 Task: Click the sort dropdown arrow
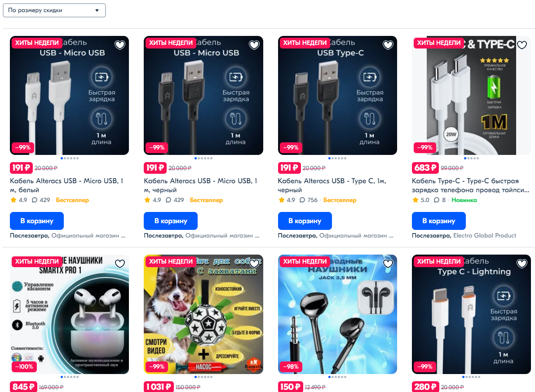coord(97,10)
